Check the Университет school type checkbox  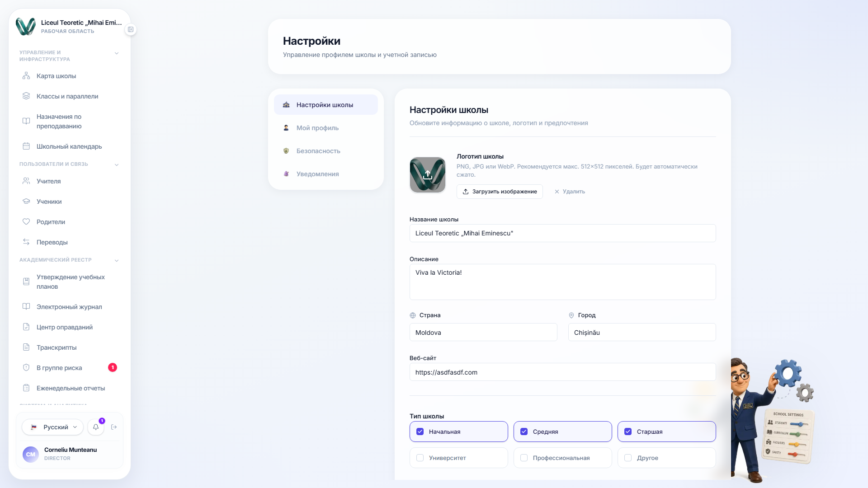click(x=420, y=458)
